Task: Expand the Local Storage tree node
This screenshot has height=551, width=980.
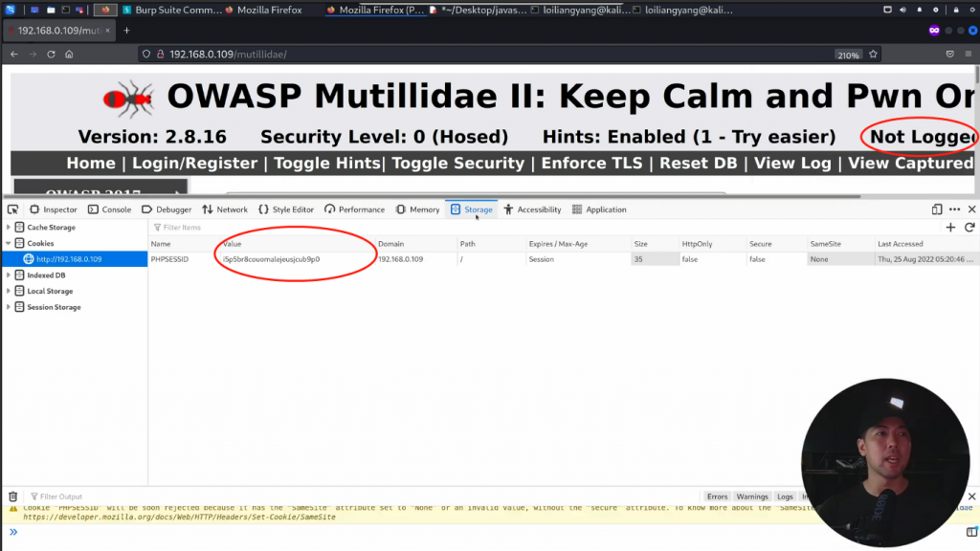Action: point(8,291)
